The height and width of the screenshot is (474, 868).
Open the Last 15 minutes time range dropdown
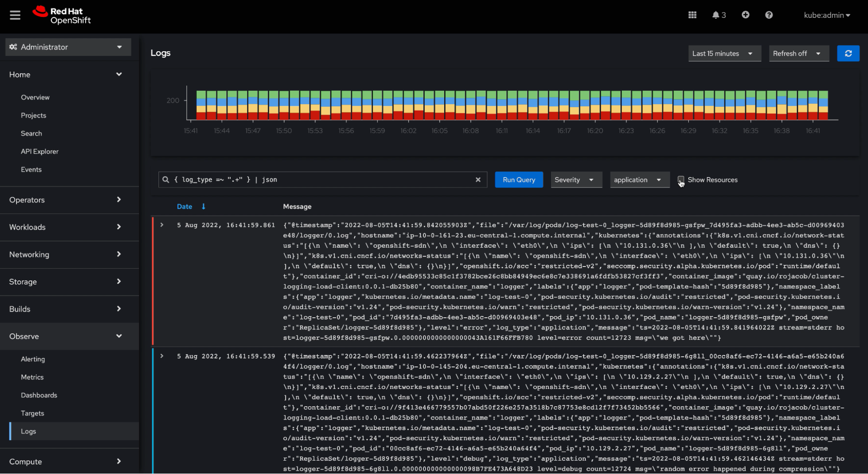point(724,53)
